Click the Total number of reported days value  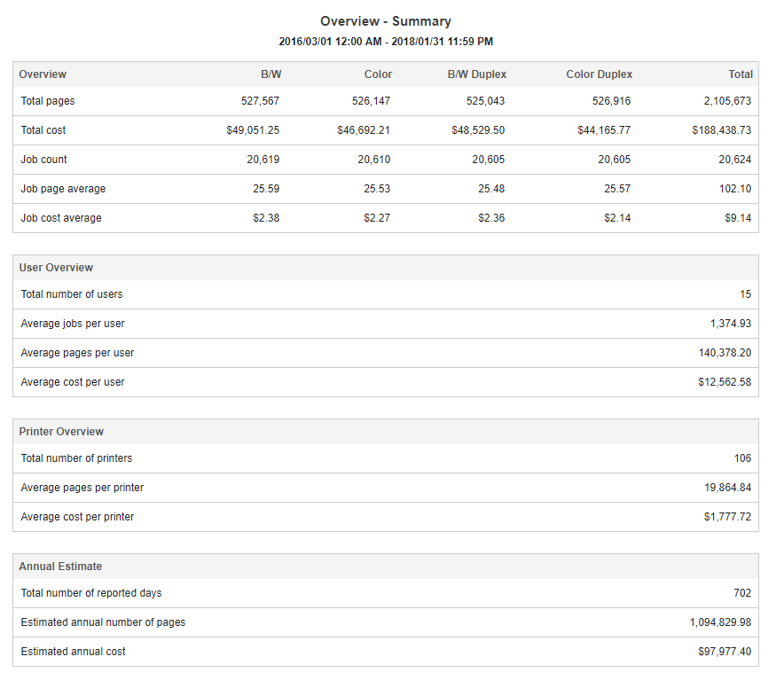(744, 592)
